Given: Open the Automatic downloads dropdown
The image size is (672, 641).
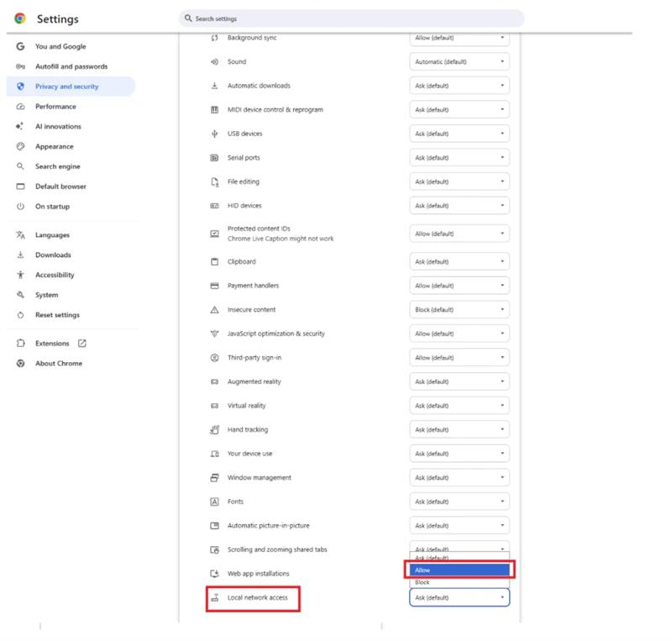Looking at the screenshot, I should 459,86.
